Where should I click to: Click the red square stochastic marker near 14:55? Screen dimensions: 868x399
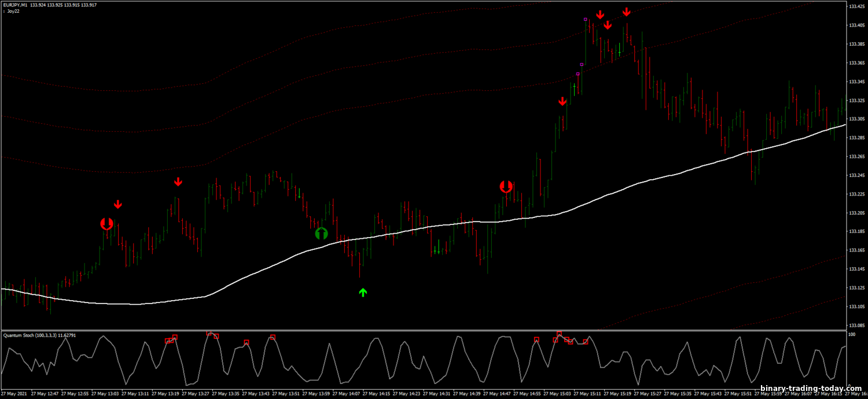point(536,339)
